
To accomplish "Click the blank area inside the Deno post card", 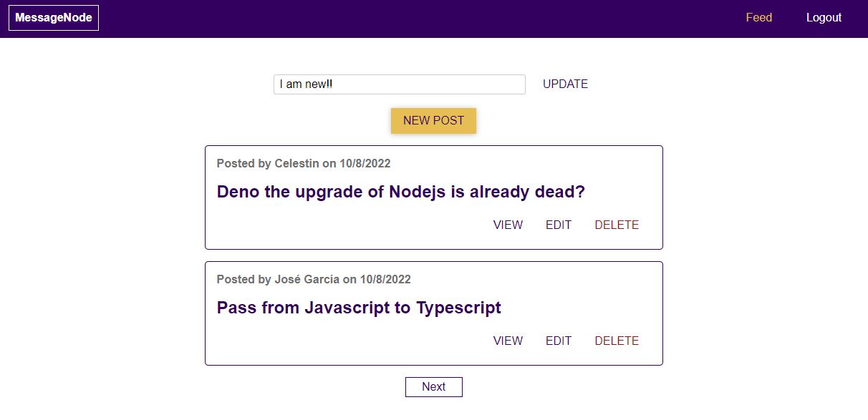I will coord(322,226).
